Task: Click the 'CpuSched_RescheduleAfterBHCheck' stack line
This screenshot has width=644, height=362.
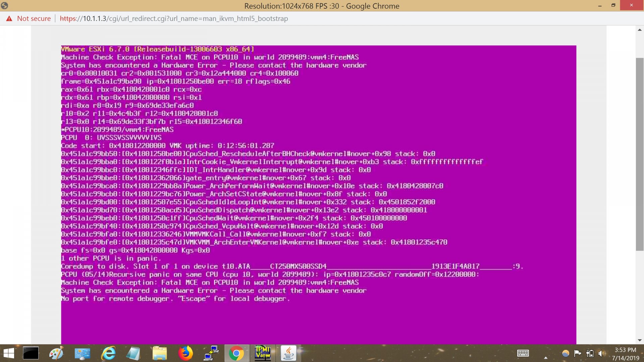Action: (x=248, y=154)
